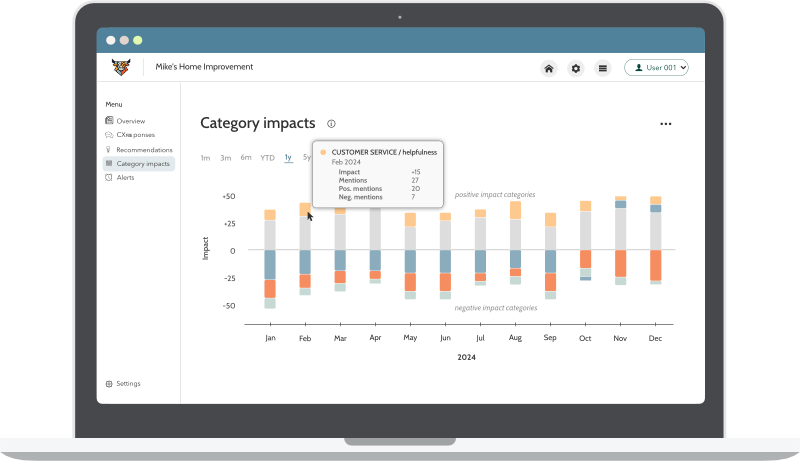This screenshot has width=800, height=461.
Task: Click the Category impacts sidebar icon
Action: tap(109, 163)
